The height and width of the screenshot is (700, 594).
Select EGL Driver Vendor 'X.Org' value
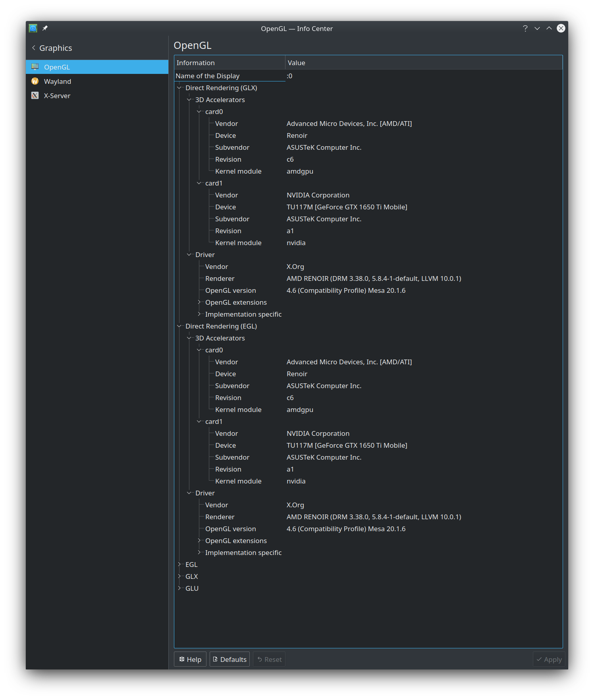[295, 505]
